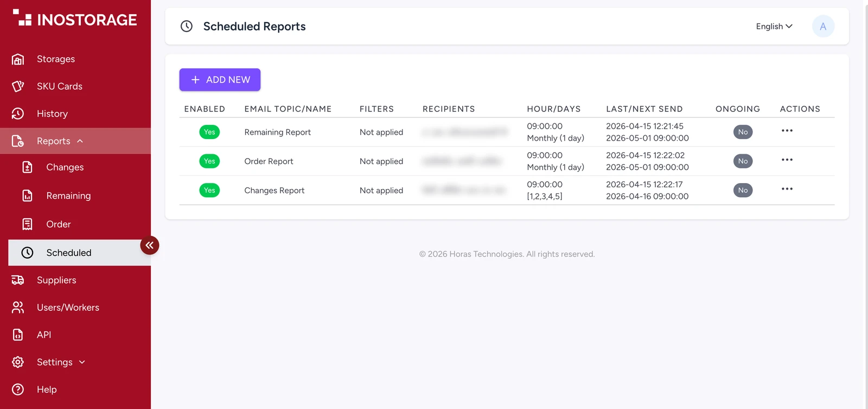Click the HOUR/DAYS column header
Screen dimensions: 868x409
click(554, 109)
